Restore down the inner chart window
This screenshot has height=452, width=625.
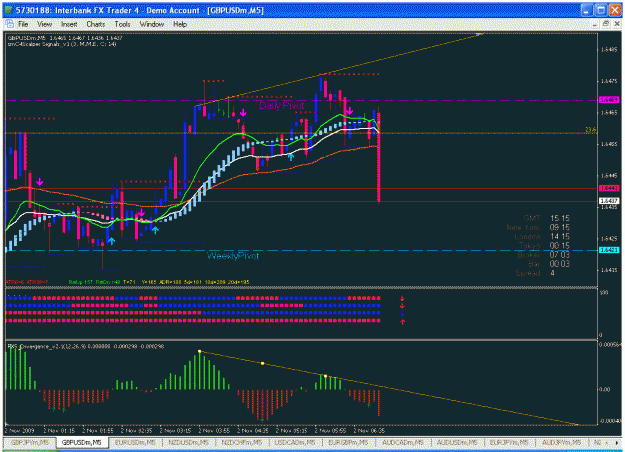tap(605, 24)
